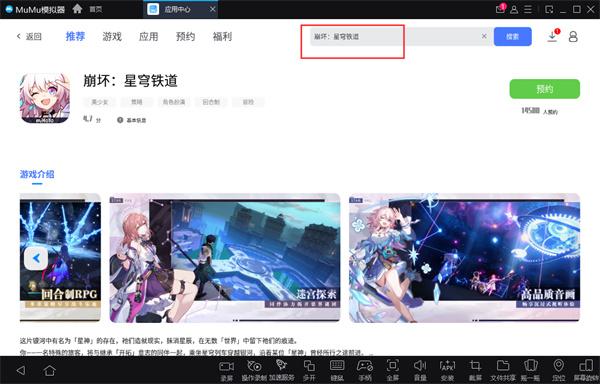This screenshot has height=384, width=600.
Task: Click the 美少女 tag
Action: [99, 102]
